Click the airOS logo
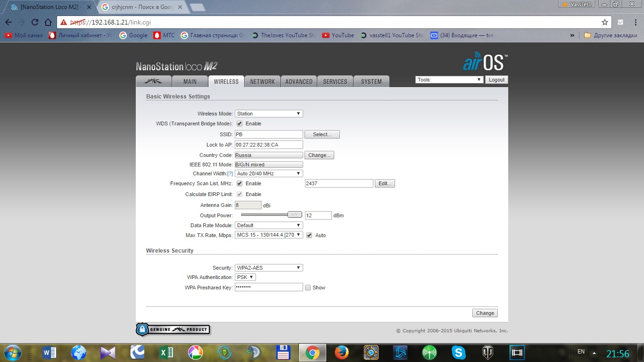The height and width of the screenshot is (362, 644). (x=485, y=62)
